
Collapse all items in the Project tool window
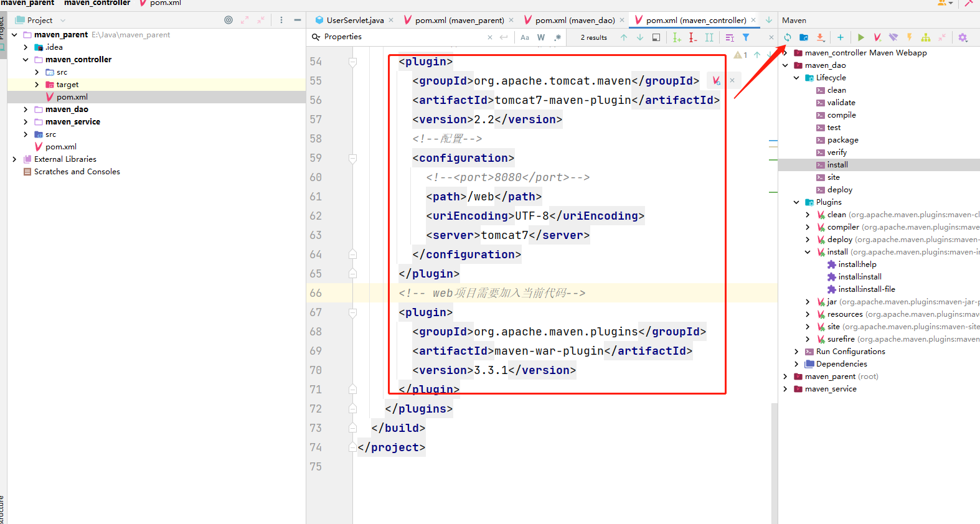(x=261, y=20)
